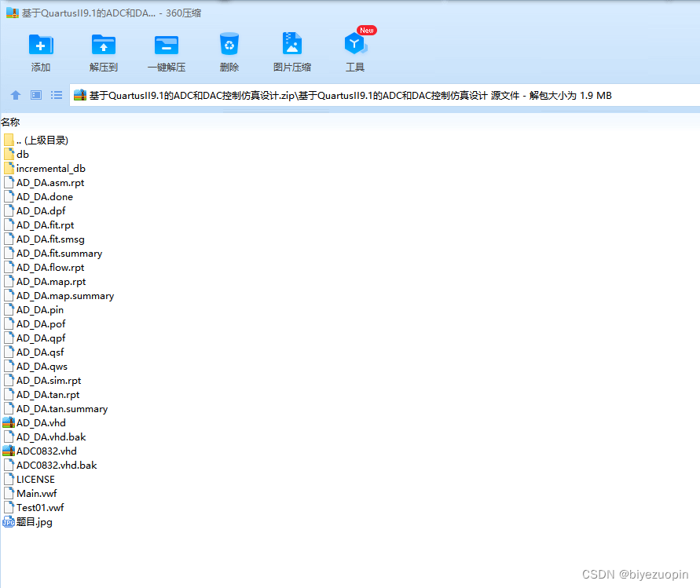This screenshot has width=700, height=588.
Task: Select the AD_DA.map.rpt file
Action: (x=45, y=282)
